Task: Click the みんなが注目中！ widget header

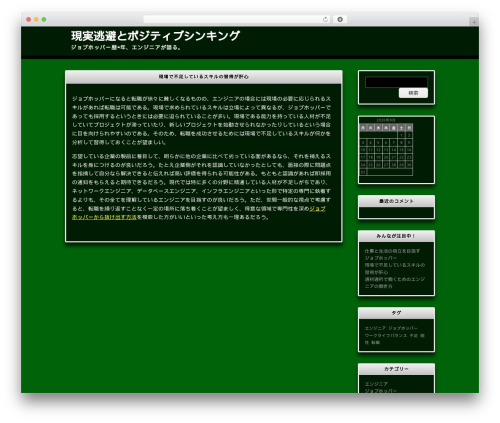Action: click(396, 236)
